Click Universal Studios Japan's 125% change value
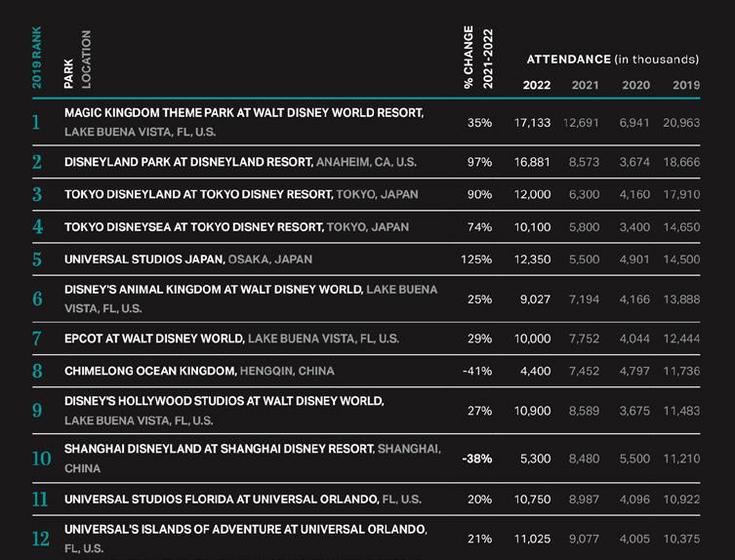Viewport: 735px width, 560px height. tap(476, 259)
